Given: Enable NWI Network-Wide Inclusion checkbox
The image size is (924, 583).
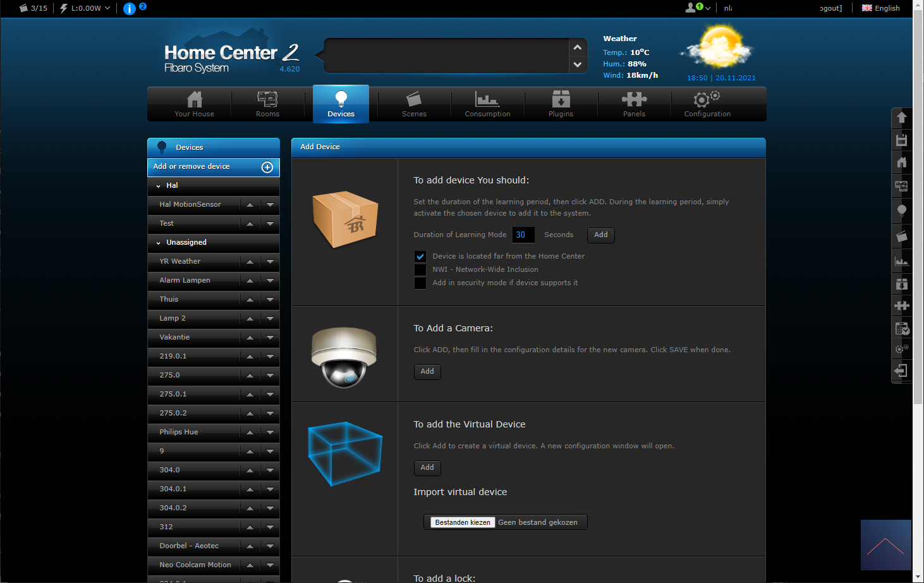Looking at the screenshot, I should coord(420,270).
